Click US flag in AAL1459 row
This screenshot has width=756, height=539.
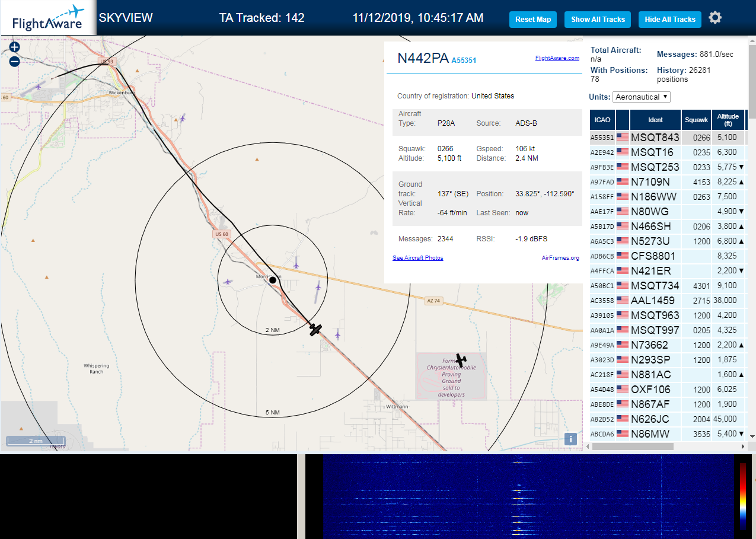pyautogui.click(x=623, y=301)
